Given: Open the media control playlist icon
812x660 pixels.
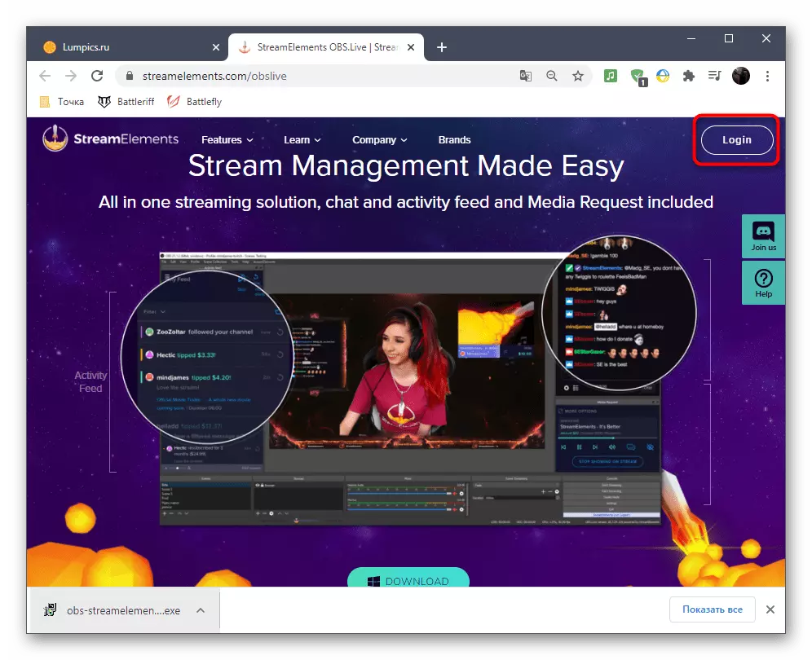Looking at the screenshot, I should (x=715, y=76).
